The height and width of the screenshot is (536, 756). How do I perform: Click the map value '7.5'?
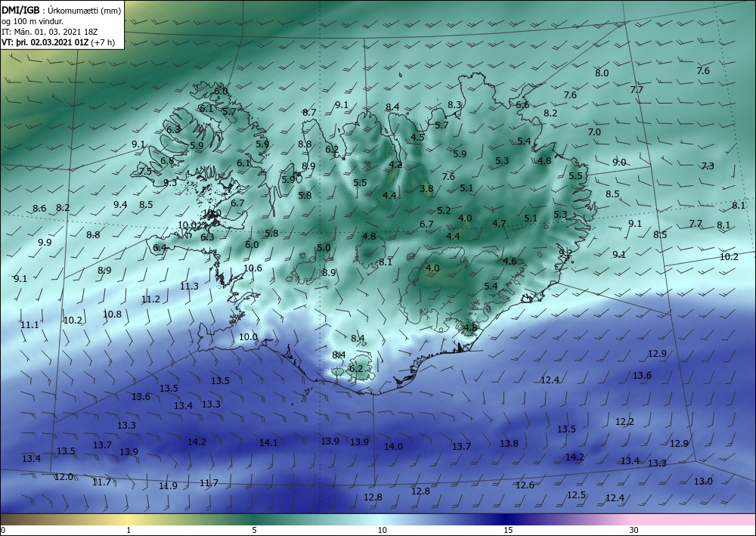point(145,171)
